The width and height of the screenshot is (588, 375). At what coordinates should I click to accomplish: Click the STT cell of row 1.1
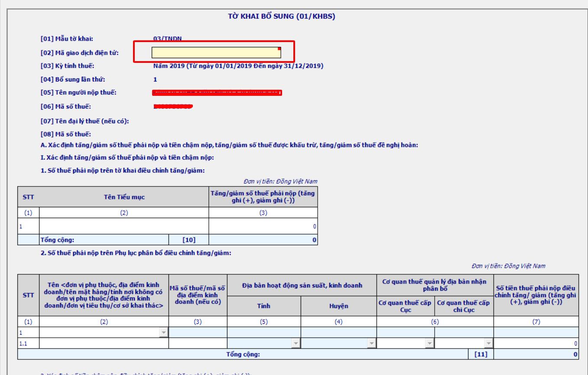pos(28,343)
